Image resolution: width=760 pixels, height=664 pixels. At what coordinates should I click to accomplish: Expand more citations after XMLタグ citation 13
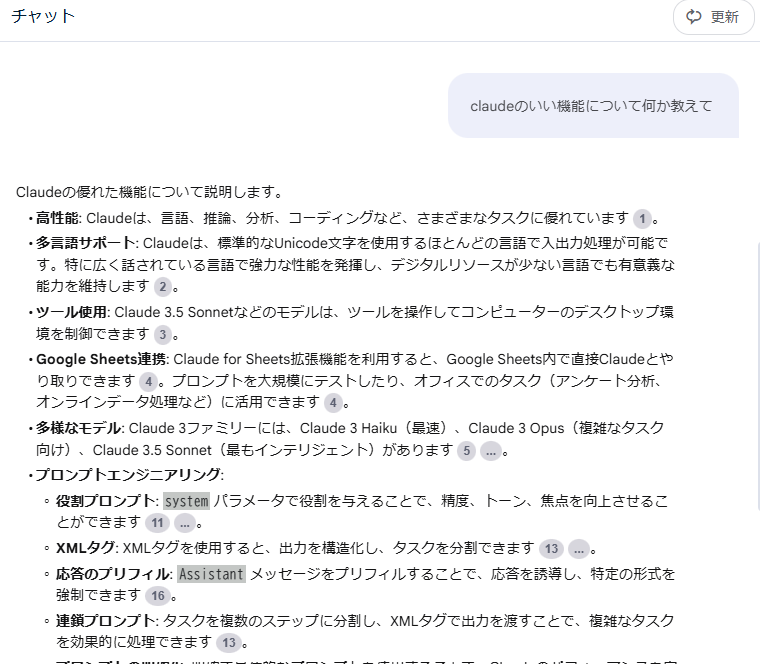pyautogui.click(x=579, y=549)
